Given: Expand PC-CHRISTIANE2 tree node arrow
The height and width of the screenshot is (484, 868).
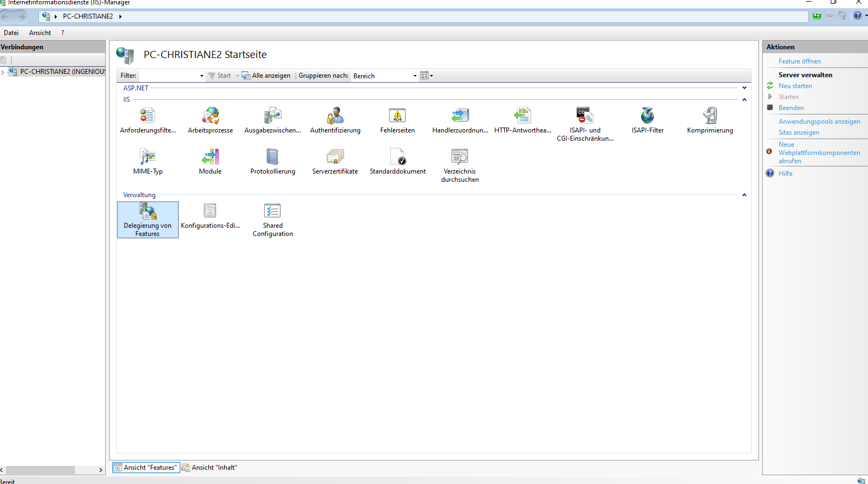Looking at the screenshot, I should click(x=3, y=72).
